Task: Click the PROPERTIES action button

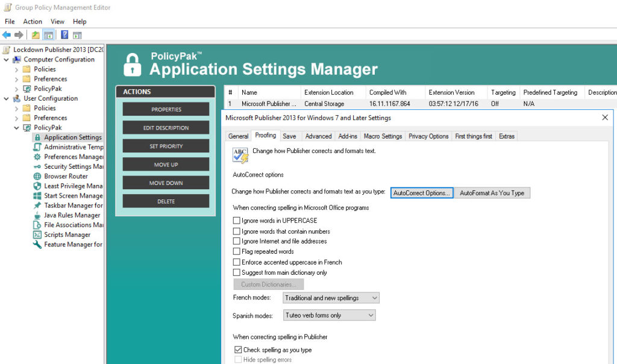Action: click(166, 110)
